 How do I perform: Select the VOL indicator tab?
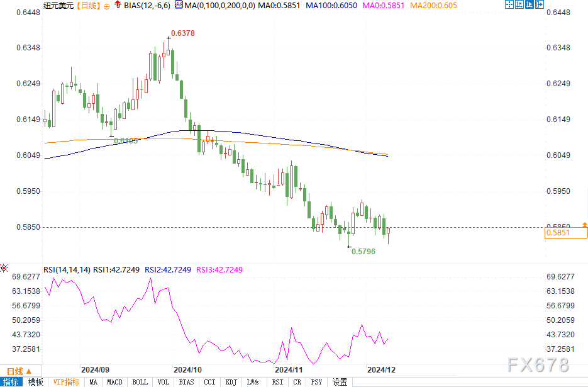[163, 382]
